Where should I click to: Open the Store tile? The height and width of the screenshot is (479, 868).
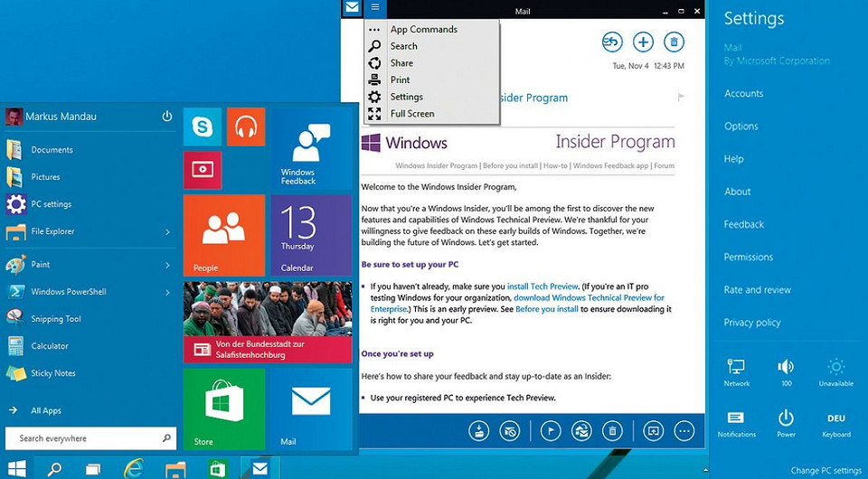[x=224, y=409]
